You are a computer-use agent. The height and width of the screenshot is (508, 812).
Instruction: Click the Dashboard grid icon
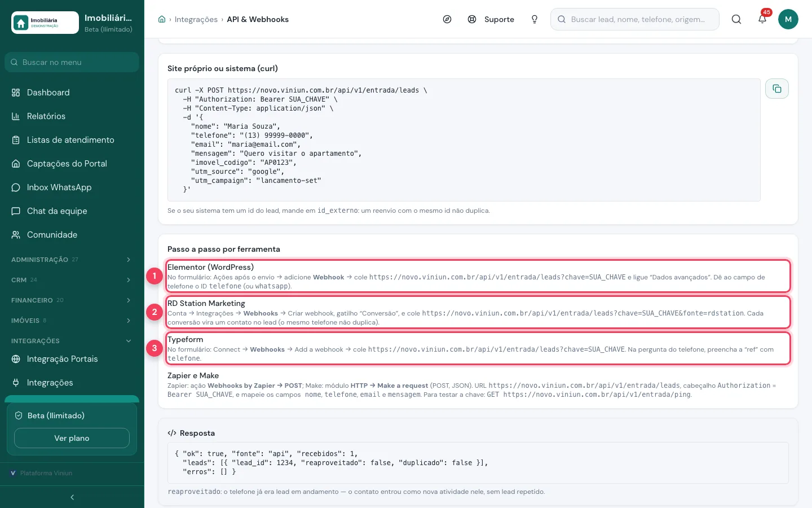point(16,93)
